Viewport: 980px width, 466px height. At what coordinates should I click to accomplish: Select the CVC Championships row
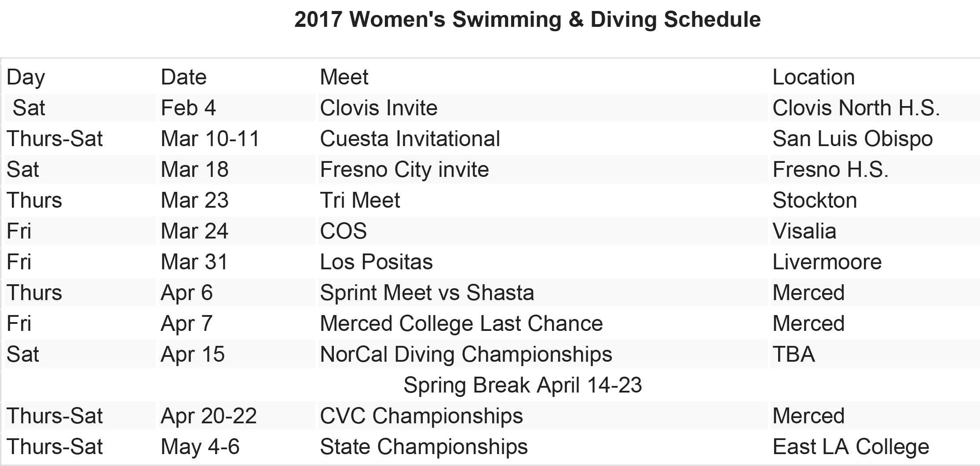click(x=492, y=416)
